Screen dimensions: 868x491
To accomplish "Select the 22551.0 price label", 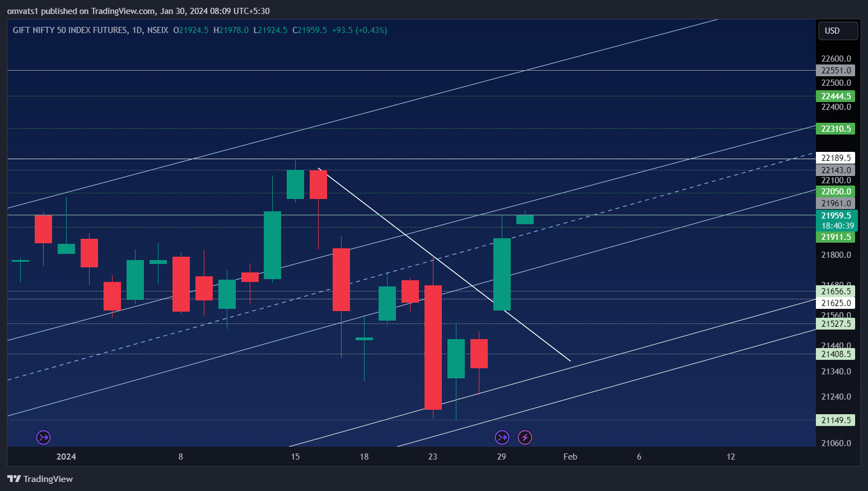I will pyautogui.click(x=836, y=71).
